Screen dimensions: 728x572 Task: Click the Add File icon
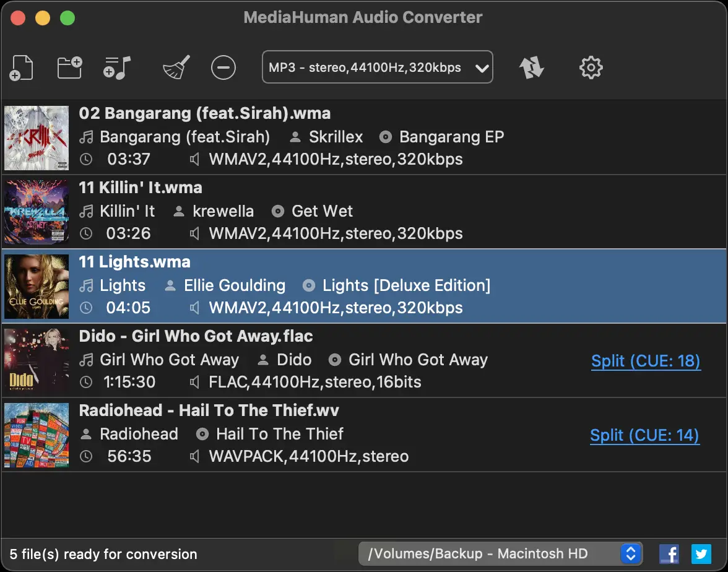coord(21,67)
